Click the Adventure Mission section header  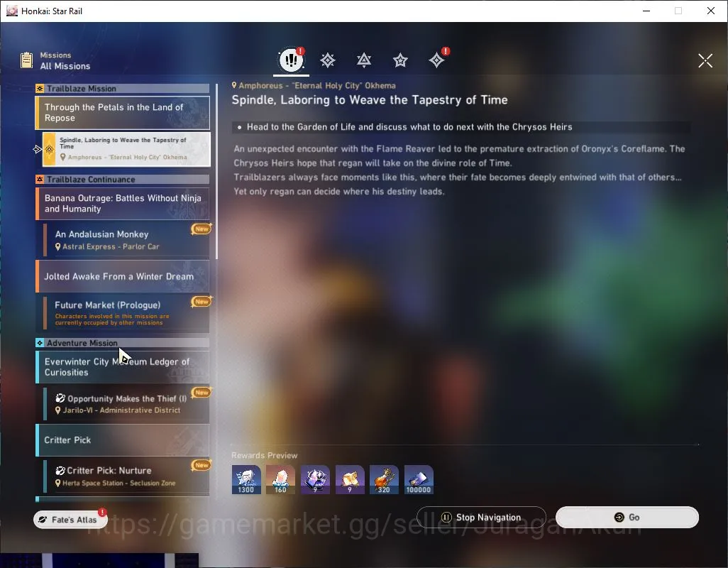pyautogui.click(x=123, y=343)
